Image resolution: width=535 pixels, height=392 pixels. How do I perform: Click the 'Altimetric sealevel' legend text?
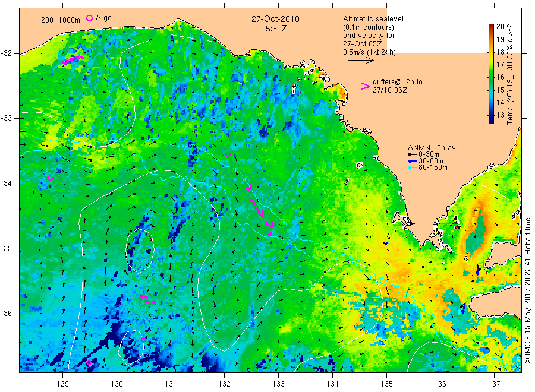click(373, 19)
